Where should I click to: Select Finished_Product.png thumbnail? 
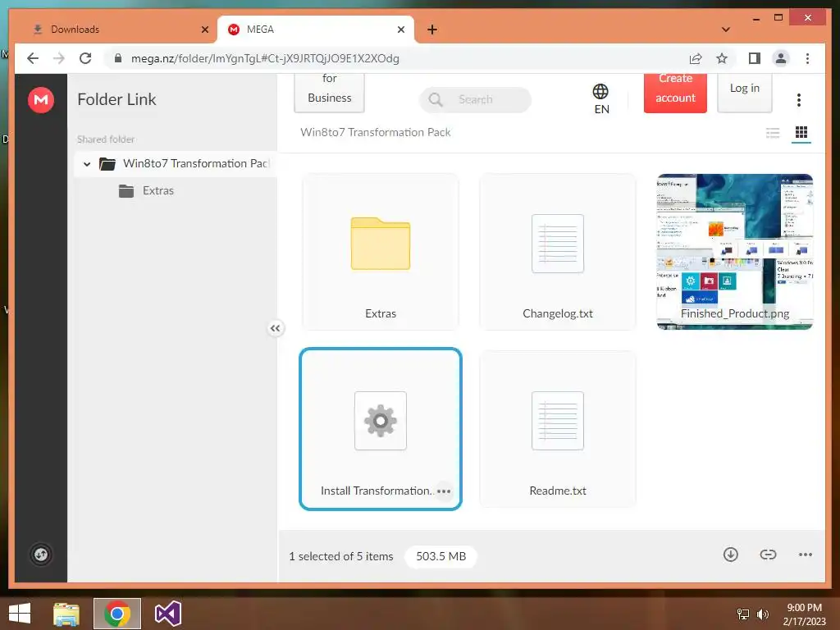pos(735,251)
